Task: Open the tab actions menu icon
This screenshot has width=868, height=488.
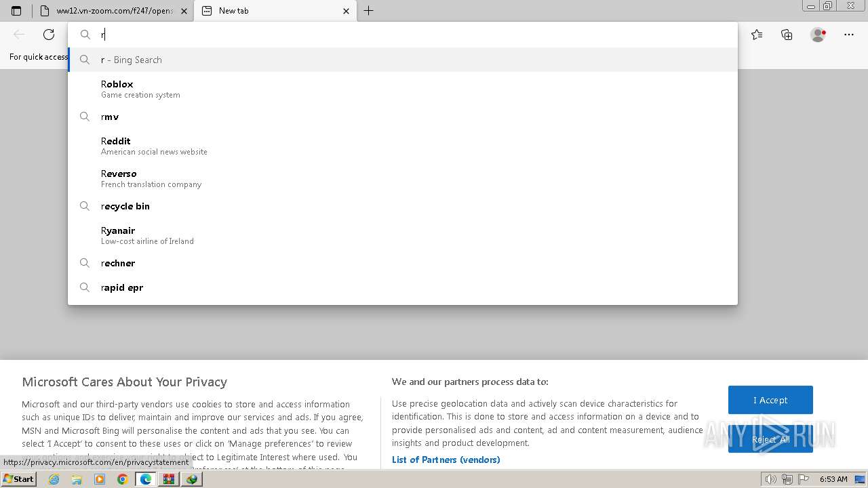Action: 16,11
